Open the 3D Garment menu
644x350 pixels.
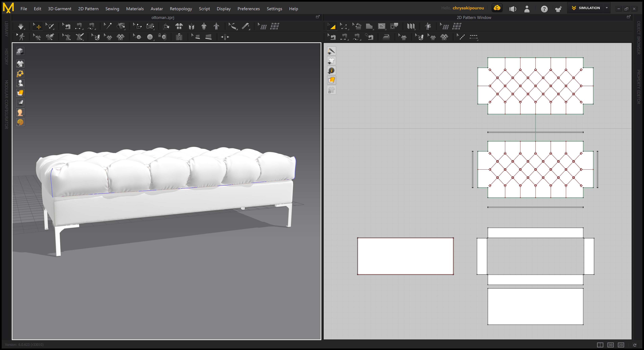60,9
